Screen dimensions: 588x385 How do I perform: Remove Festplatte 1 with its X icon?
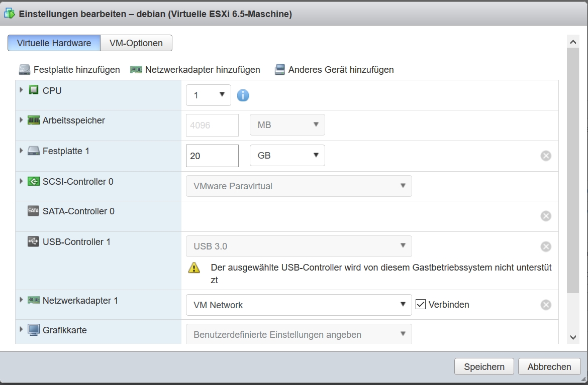tap(546, 156)
